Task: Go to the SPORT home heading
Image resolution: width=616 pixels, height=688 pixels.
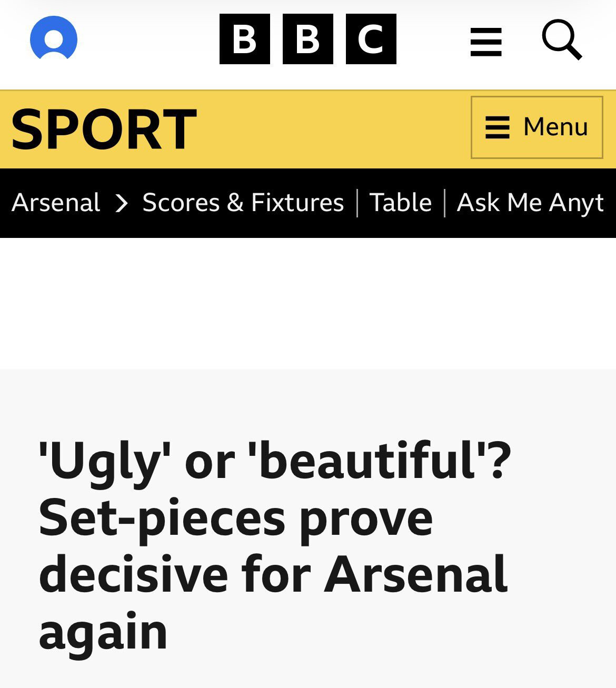Action: [x=104, y=129]
